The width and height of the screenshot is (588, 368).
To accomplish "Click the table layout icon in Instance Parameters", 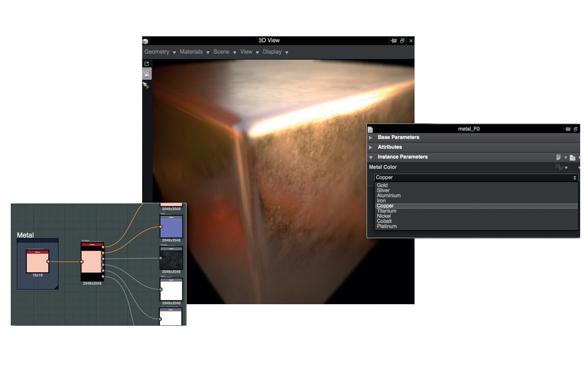I will (x=572, y=158).
